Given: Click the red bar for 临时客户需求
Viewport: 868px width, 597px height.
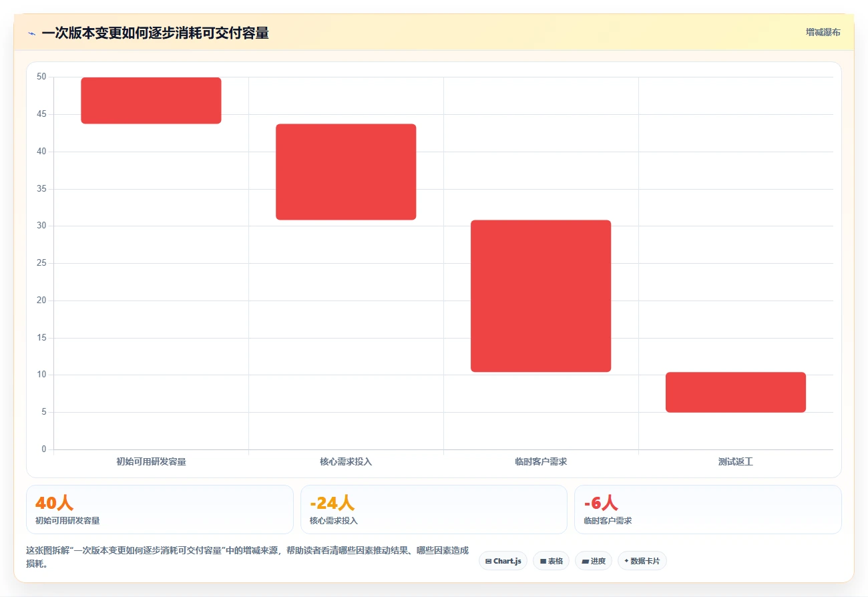Looking at the screenshot, I should click(x=541, y=296).
